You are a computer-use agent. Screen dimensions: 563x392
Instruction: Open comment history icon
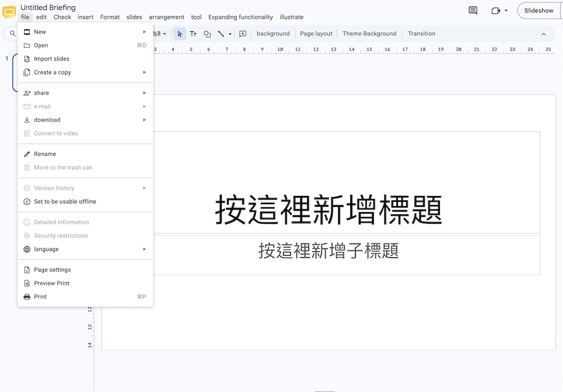473,10
